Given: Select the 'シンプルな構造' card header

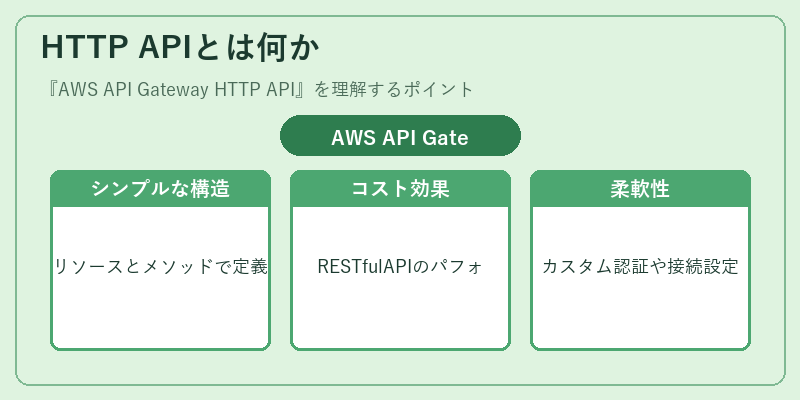Looking at the screenshot, I should [x=160, y=189].
